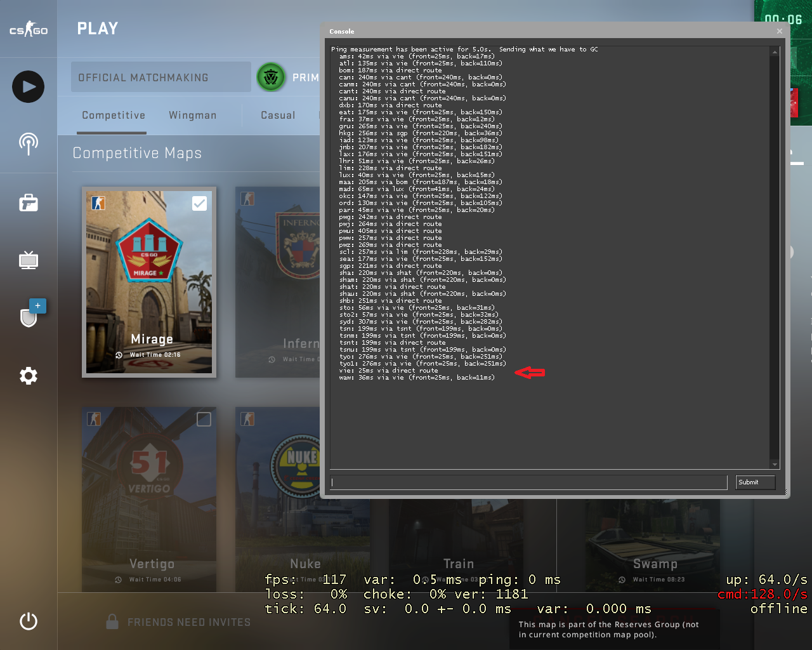Click the 'waw: 36ms via vie' console line
812x650 pixels.
coord(417,378)
